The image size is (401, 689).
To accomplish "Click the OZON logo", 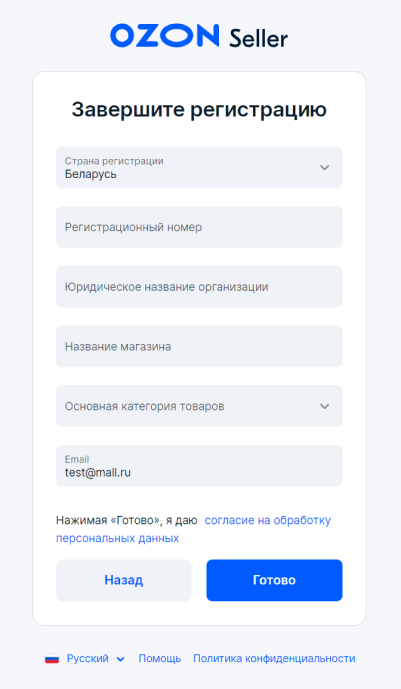I will (x=165, y=36).
